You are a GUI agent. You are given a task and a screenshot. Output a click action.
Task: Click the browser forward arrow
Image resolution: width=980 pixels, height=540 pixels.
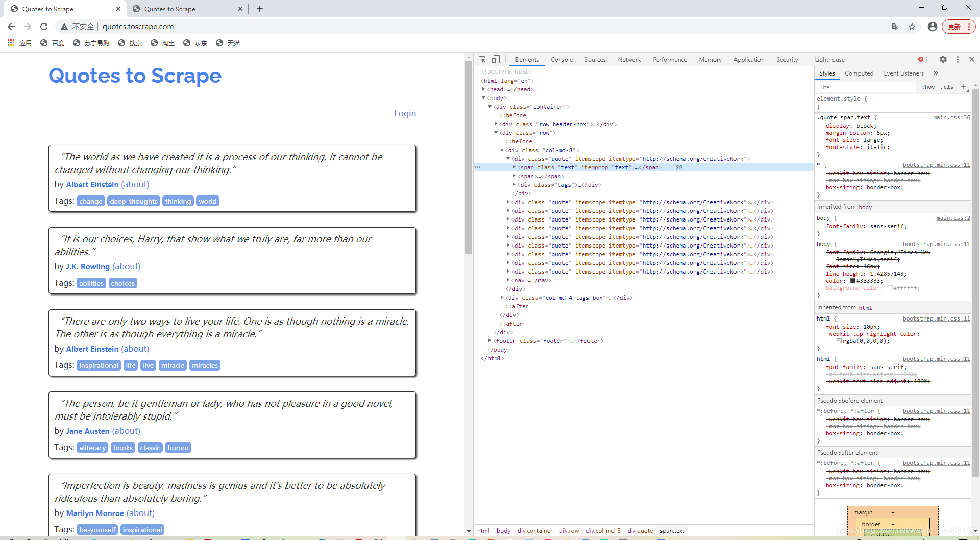pos(28,27)
